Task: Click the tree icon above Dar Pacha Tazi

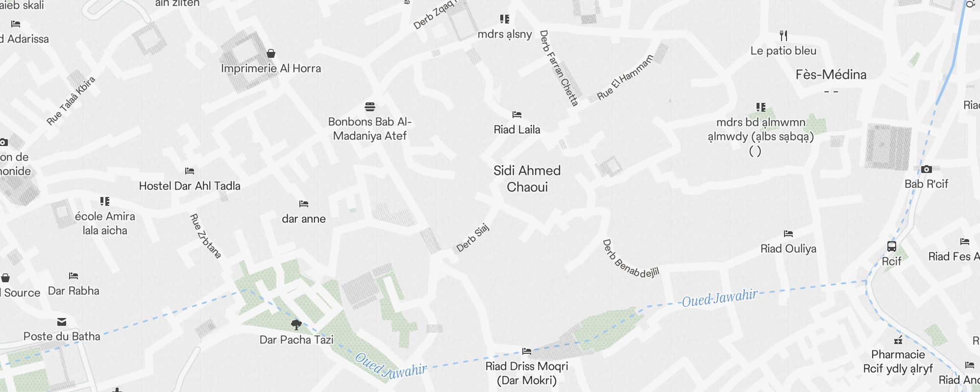Action: (x=296, y=324)
